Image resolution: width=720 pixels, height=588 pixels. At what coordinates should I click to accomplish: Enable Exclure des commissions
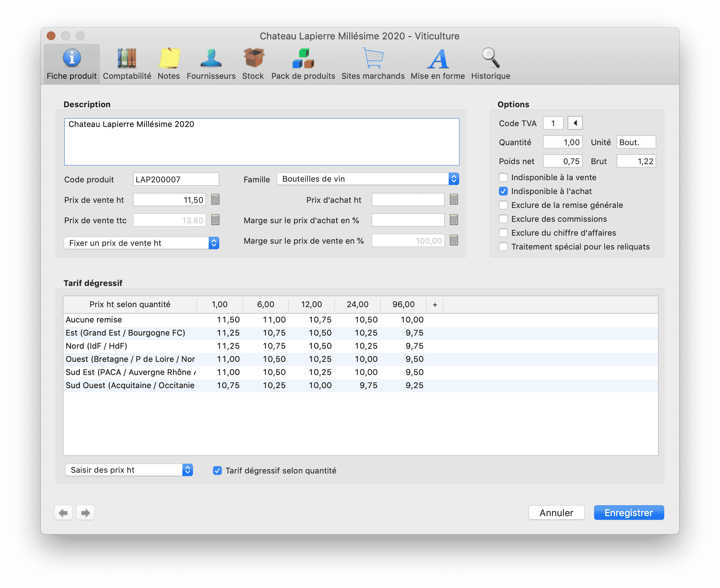tap(503, 219)
